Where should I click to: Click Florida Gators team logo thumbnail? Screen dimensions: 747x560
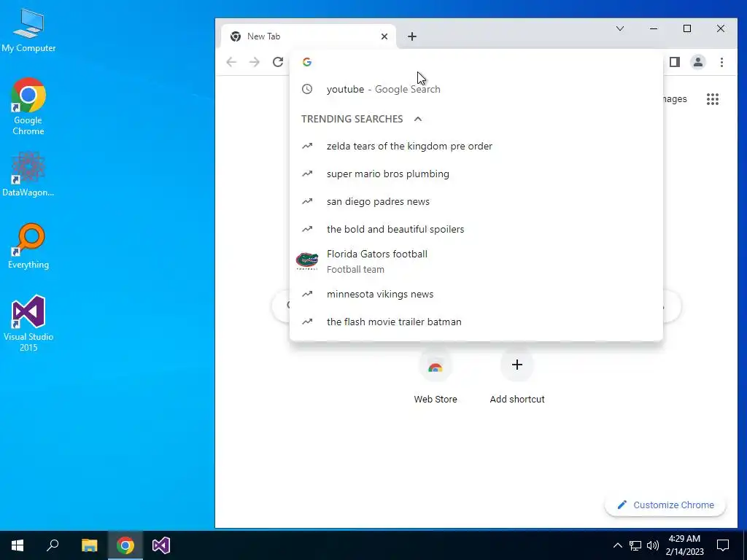(307, 261)
